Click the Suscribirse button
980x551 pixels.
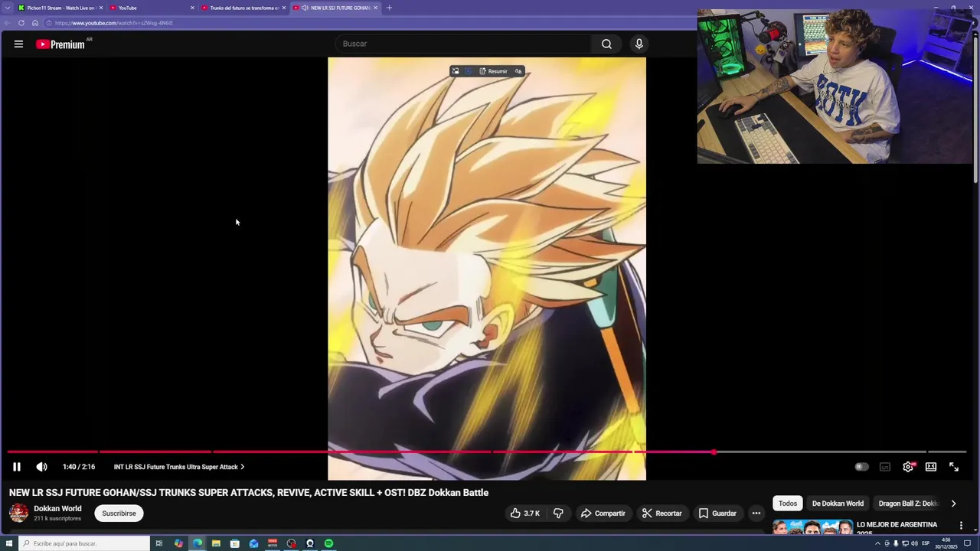point(119,514)
